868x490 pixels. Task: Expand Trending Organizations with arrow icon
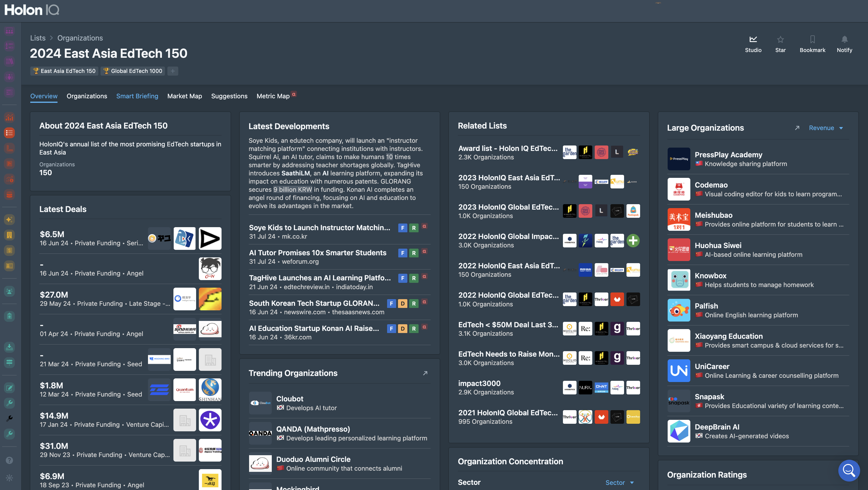(x=425, y=373)
